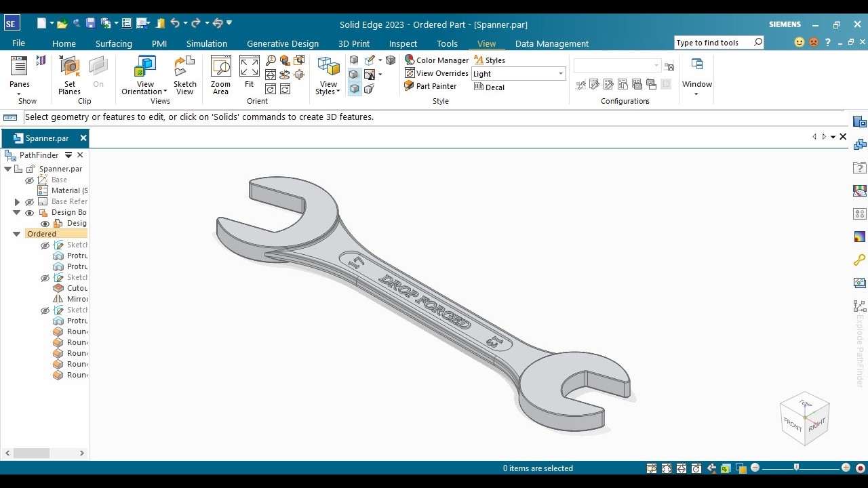Toggle the eye icon for Design Bodies
Image resolution: width=868 pixels, height=488 pixels.
[x=29, y=213]
